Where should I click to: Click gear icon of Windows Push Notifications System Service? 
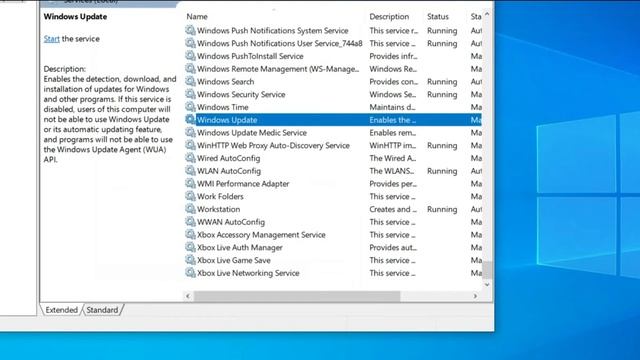point(190,30)
